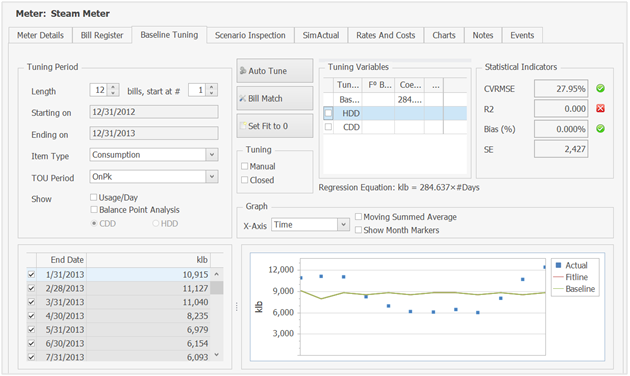Click the green Bias status indicator icon

tap(600, 129)
